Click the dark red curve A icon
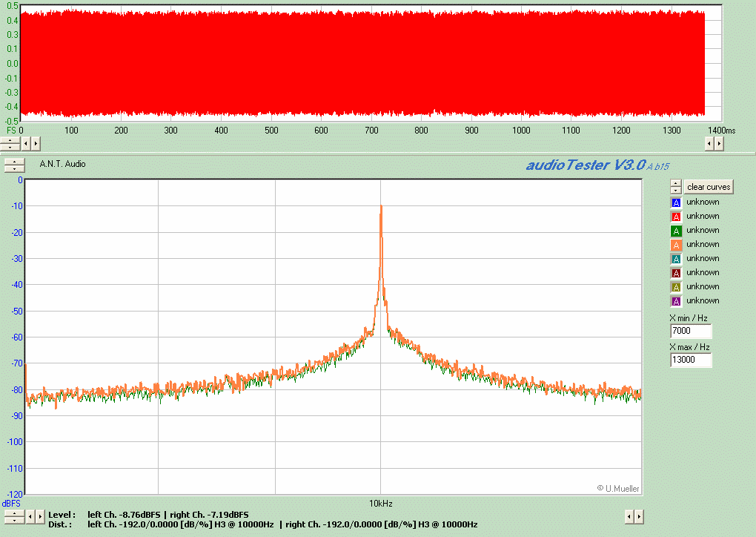 (675, 273)
